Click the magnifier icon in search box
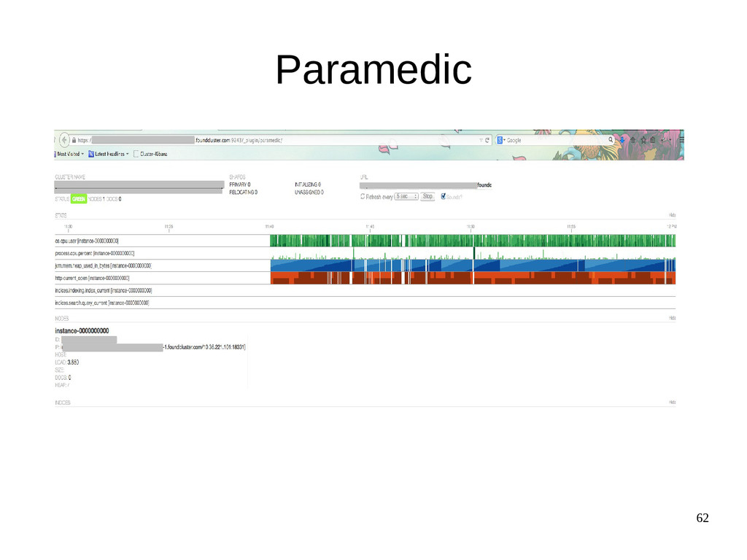 611,140
